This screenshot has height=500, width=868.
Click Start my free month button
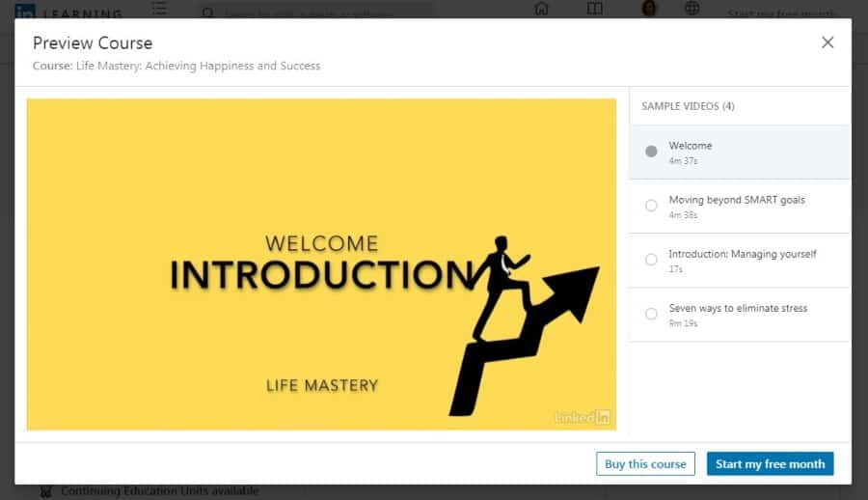(x=770, y=464)
